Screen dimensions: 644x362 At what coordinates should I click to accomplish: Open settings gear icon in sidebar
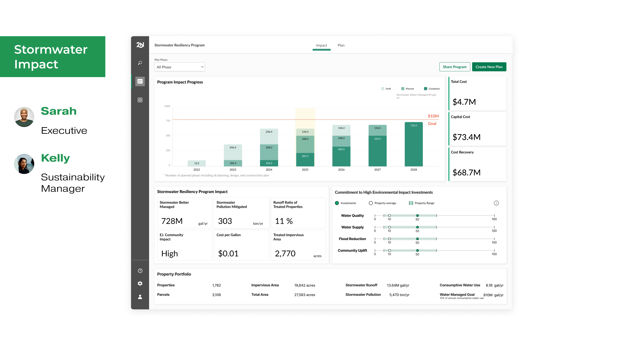click(x=140, y=283)
